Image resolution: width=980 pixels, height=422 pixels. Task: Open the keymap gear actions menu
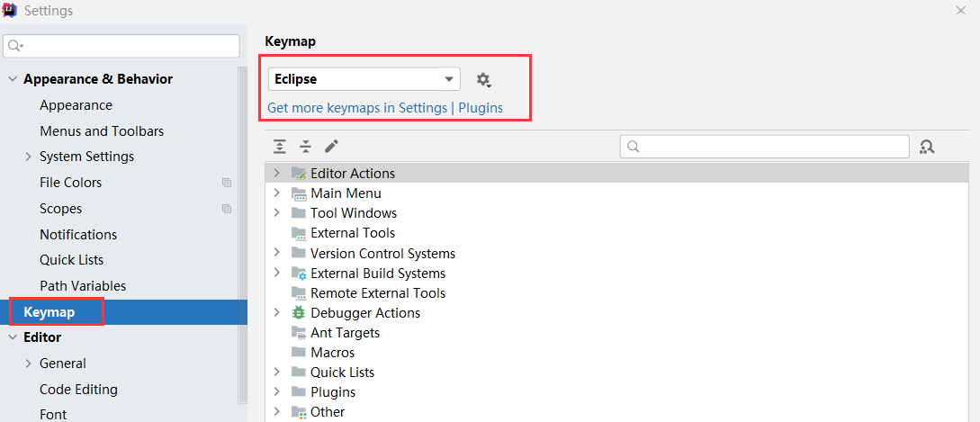[x=483, y=80]
